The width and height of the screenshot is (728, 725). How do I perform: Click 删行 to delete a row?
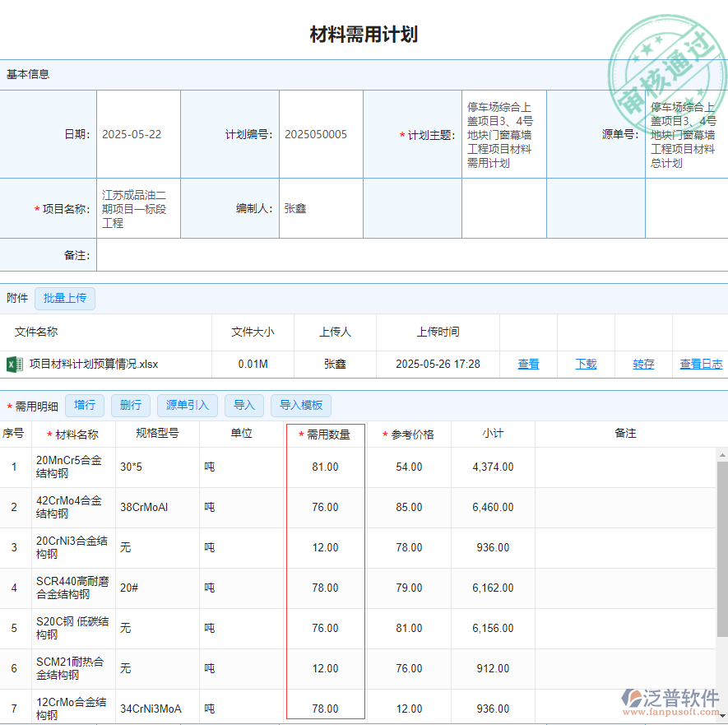(130, 405)
